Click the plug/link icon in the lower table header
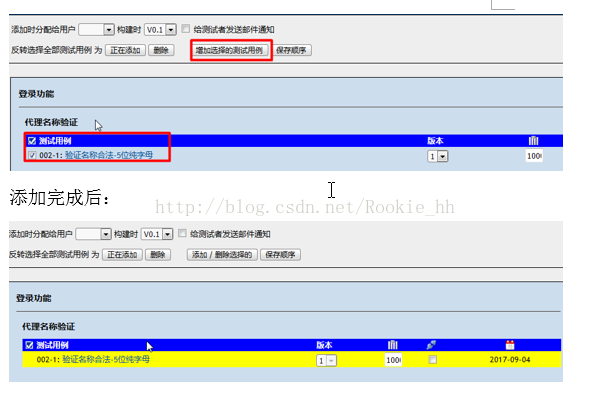Screen dimensions: 591x393 [x=431, y=345]
